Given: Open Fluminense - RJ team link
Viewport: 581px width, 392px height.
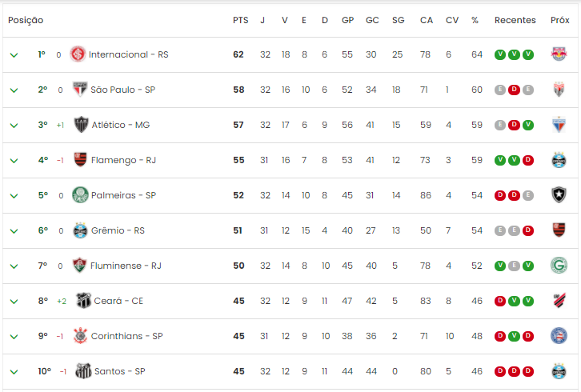Looking at the screenshot, I should coord(126,266).
